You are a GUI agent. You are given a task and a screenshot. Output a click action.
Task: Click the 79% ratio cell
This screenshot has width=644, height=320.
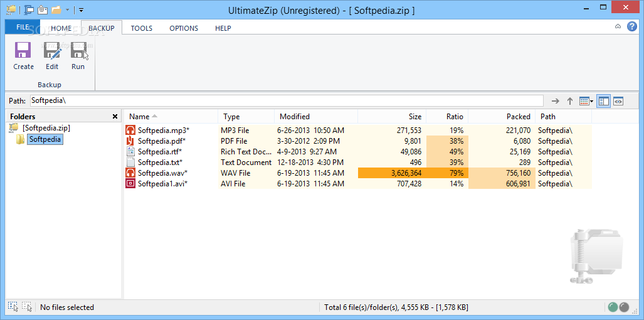click(447, 173)
